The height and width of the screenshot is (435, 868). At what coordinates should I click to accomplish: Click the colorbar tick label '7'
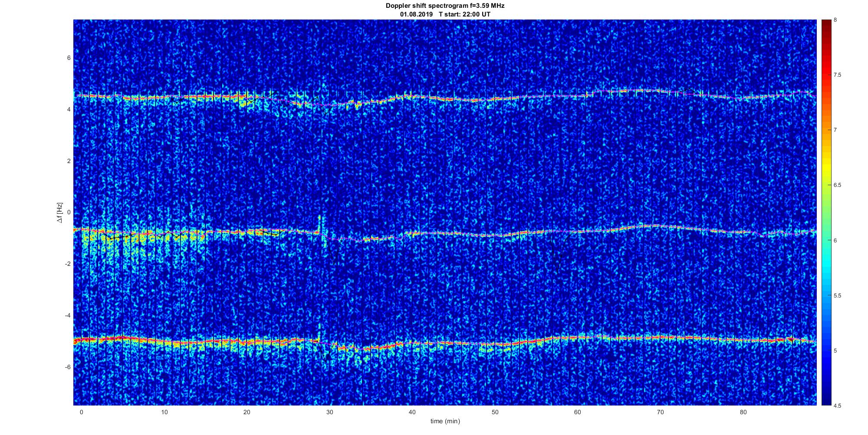[x=835, y=130]
